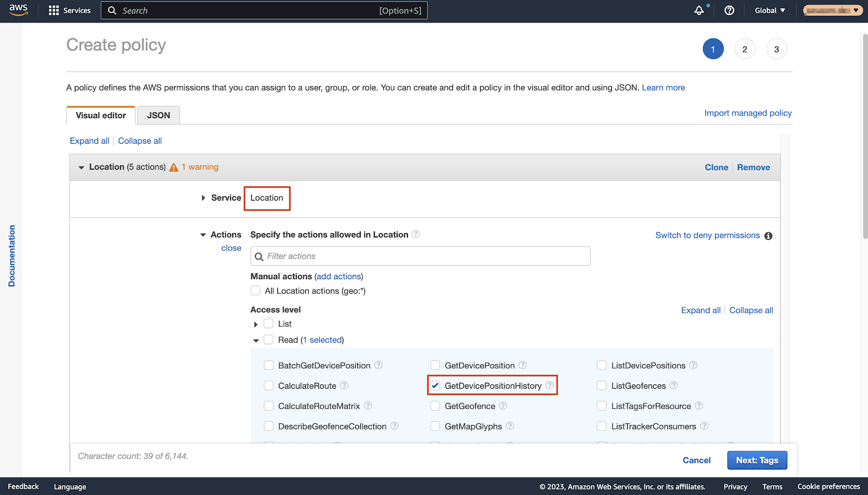
Task: Check the All Location actions (geo:*) box
Action: (x=256, y=291)
